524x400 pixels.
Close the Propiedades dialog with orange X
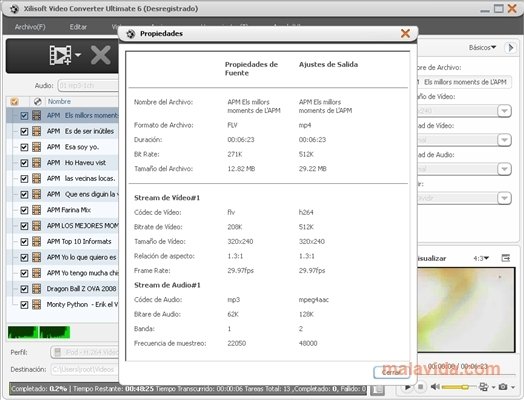point(405,33)
